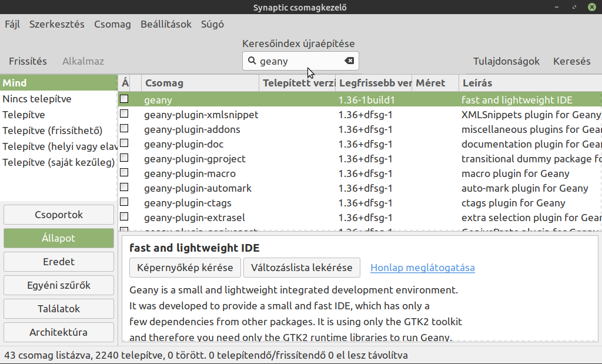Switch to the Állapot view
Image resolution: width=602 pixels, height=364 pixels.
point(59,238)
